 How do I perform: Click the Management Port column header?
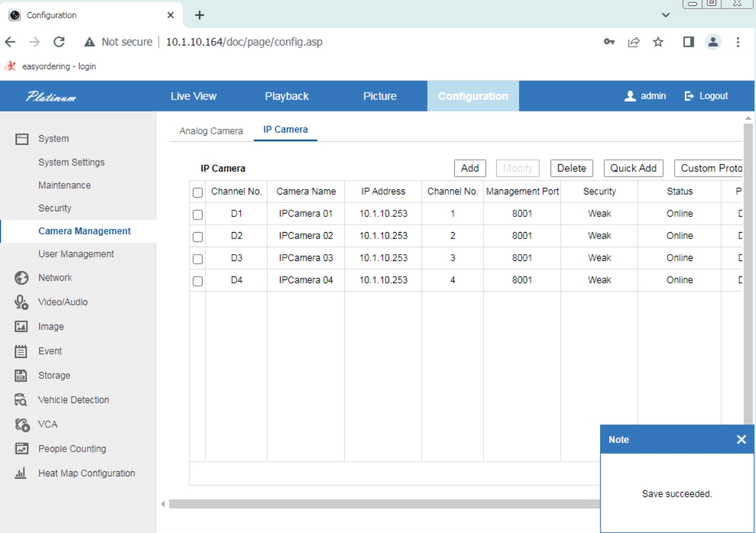pos(522,191)
